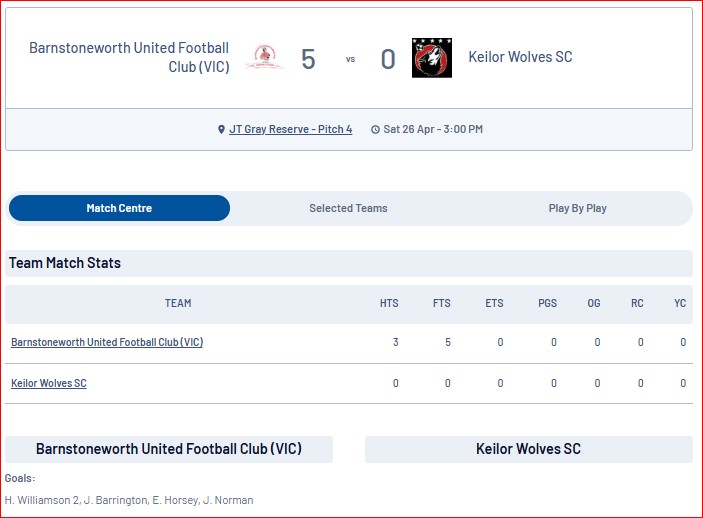The image size is (703, 518).
Task: Click the home team score of 5
Action: [308, 59]
